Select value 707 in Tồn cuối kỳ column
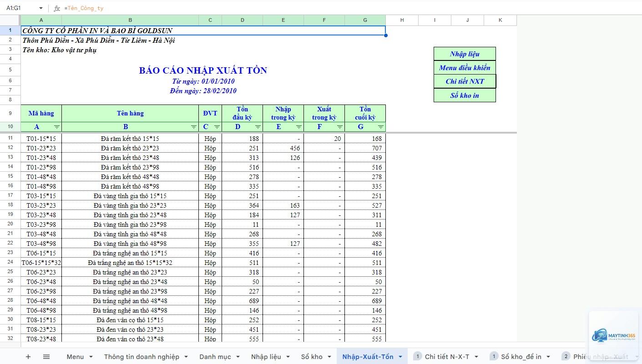The image size is (642, 364). click(x=365, y=148)
